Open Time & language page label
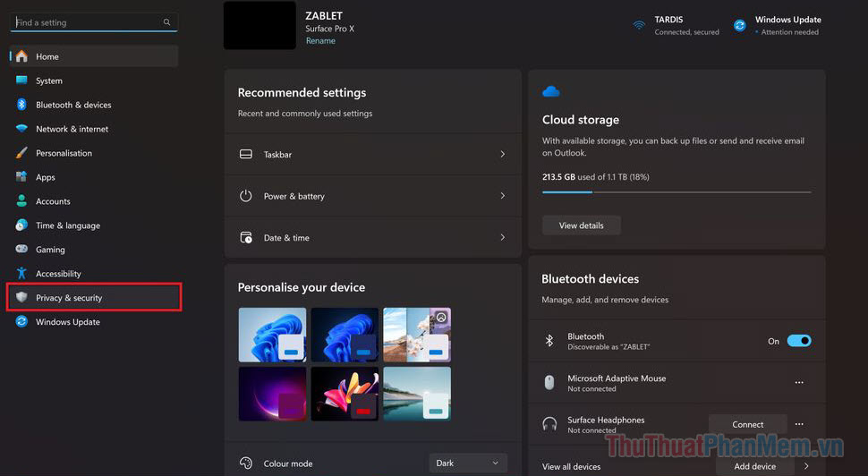The width and height of the screenshot is (868, 476). [x=68, y=225]
